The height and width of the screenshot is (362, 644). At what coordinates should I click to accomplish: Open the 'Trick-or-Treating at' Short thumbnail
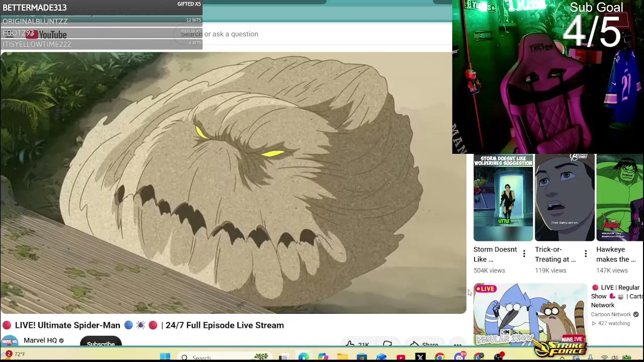point(565,198)
